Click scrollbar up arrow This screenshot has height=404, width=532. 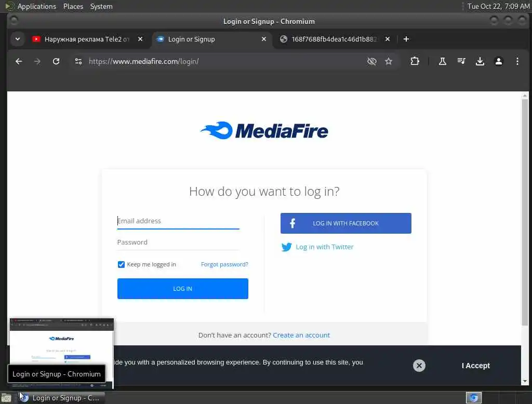coord(525,96)
